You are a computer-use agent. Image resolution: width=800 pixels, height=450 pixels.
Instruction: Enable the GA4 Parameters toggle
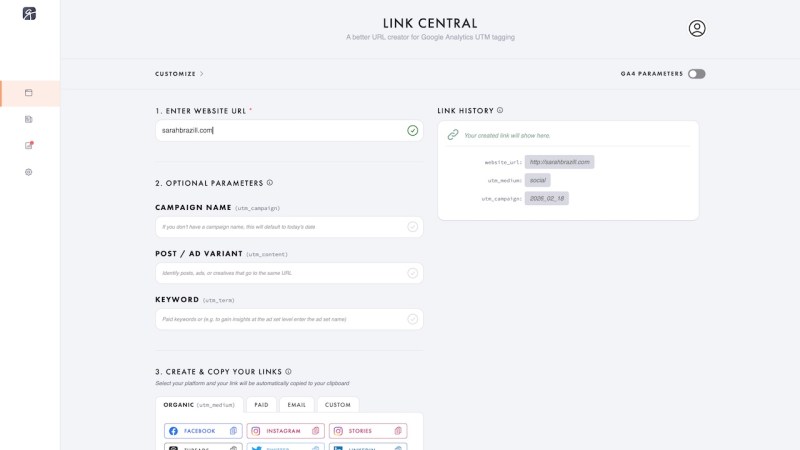coord(696,74)
